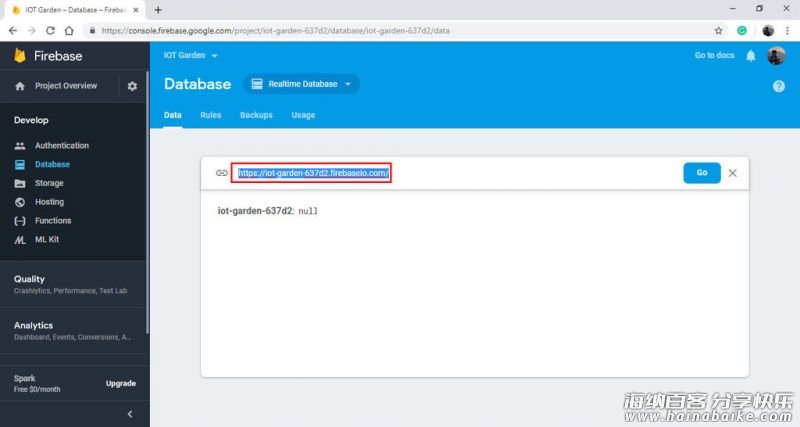Select the IOT Garden browser tab
The width and height of the screenshot is (800, 427).
(x=74, y=10)
